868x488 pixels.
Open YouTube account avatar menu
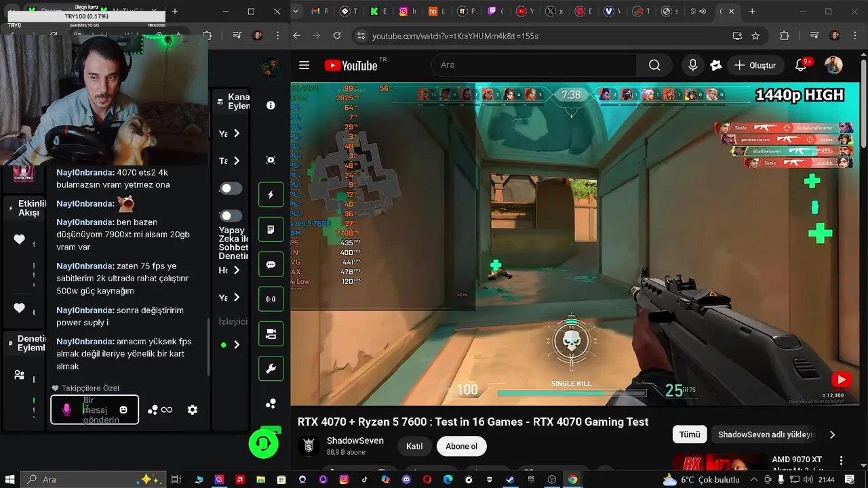833,65
